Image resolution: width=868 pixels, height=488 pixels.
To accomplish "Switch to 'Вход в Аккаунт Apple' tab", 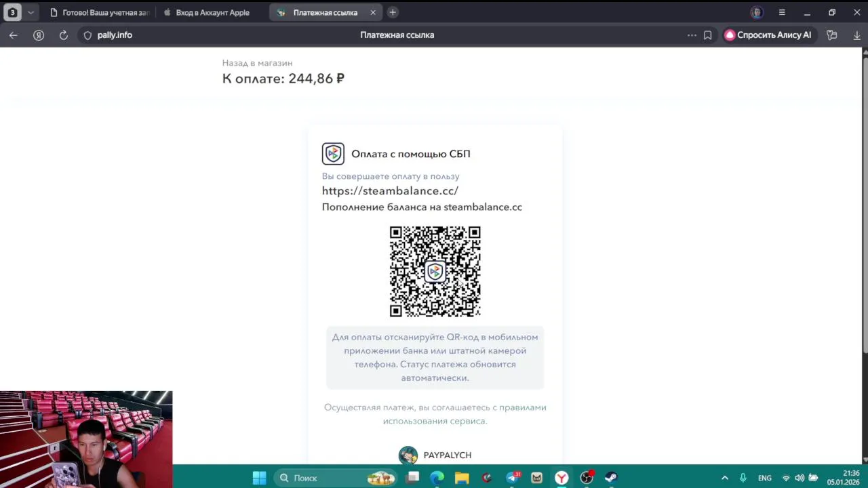I will (212, 12).
